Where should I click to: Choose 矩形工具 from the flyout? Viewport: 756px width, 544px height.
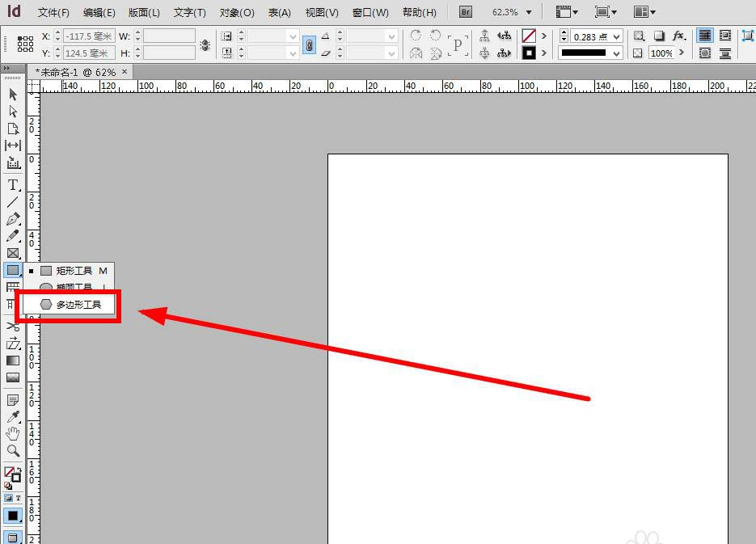[x=74, y=271]
